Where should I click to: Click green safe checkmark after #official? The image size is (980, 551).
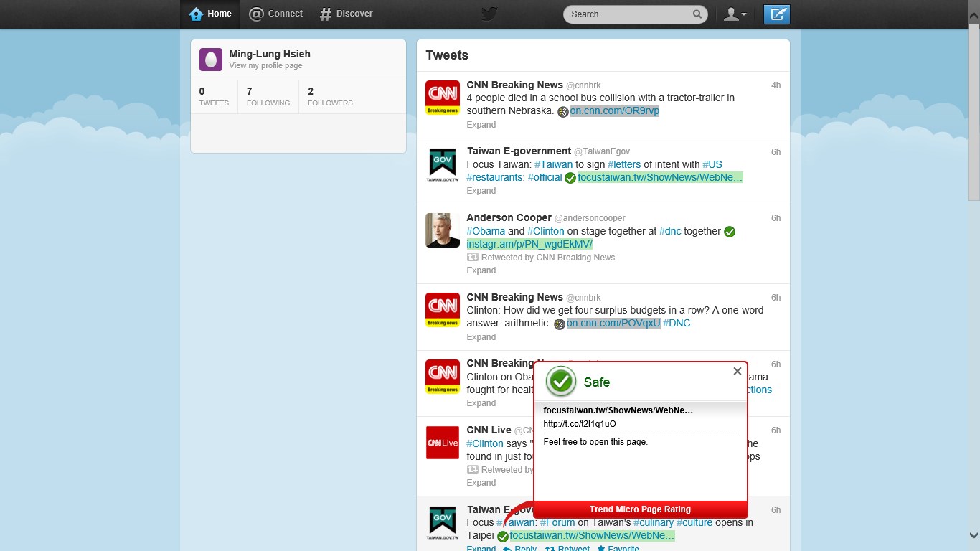(x=570, y=178)
